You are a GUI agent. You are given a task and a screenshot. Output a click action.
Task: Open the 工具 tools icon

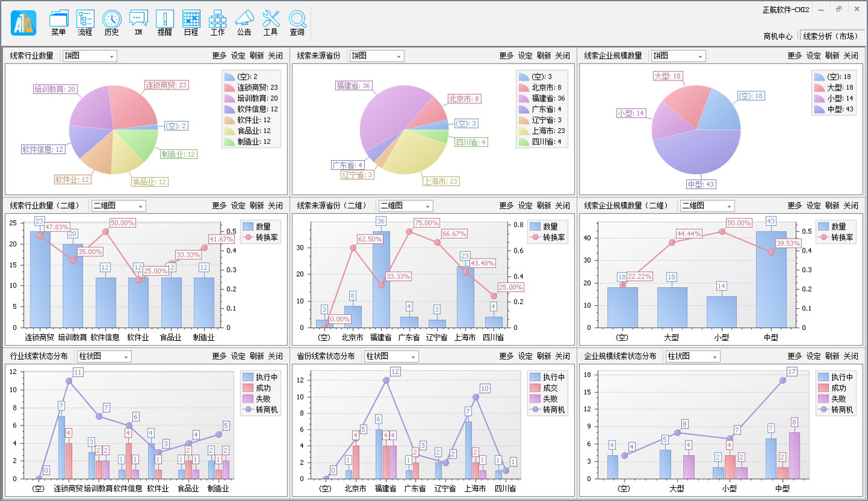pos(271,23)
